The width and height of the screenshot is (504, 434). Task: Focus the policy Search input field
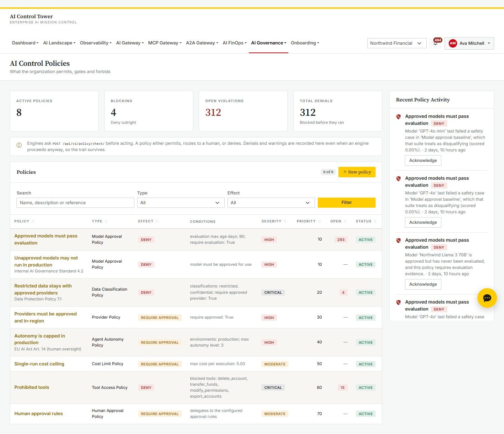75,203
